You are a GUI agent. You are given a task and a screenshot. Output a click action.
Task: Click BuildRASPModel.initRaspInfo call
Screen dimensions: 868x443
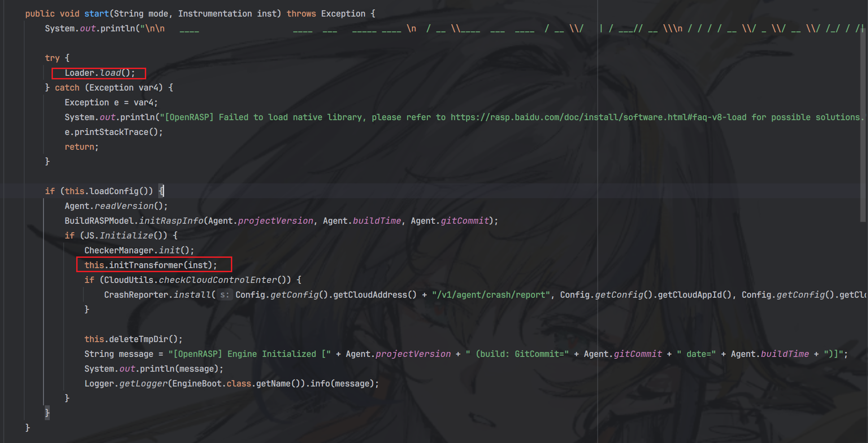point(281,221)
